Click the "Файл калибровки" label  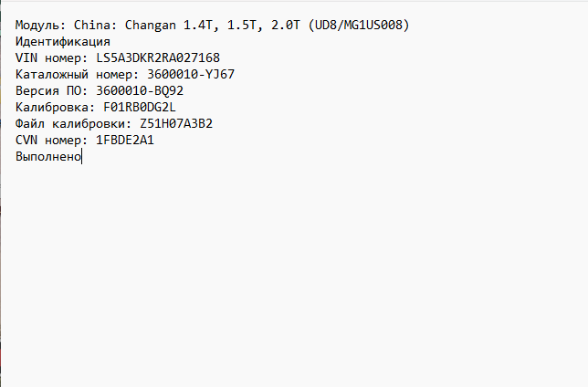tap(70, 123)
